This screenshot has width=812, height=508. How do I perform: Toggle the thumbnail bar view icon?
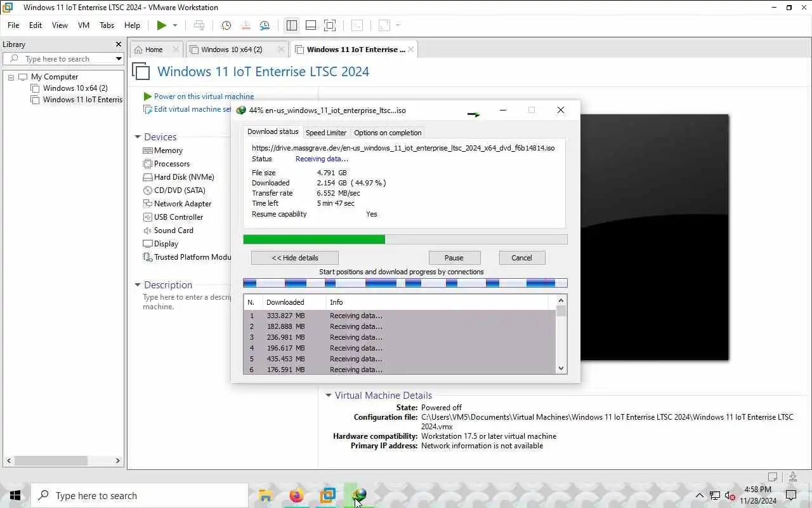[311, 25]
